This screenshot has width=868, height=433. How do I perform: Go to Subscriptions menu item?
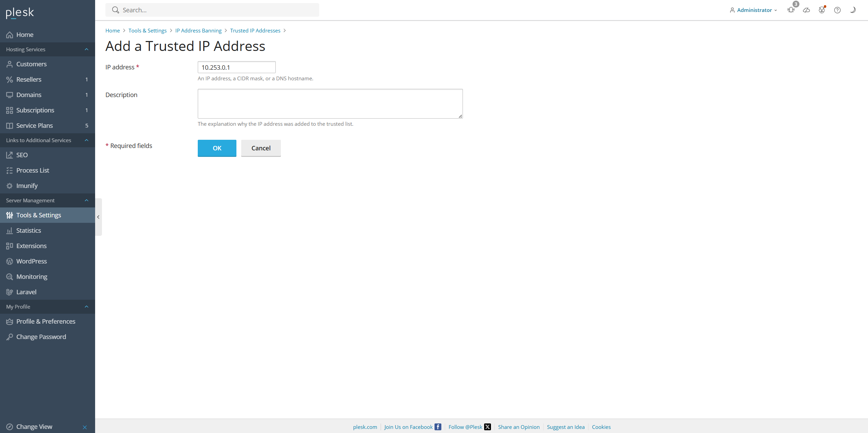point(48,110)
